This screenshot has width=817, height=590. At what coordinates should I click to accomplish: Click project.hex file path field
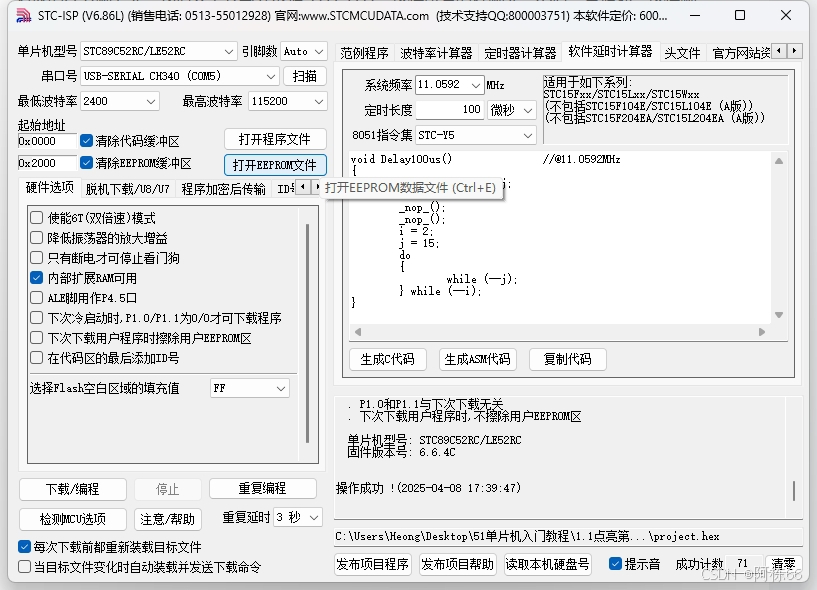pyautogui.click(x=568, y=536)
